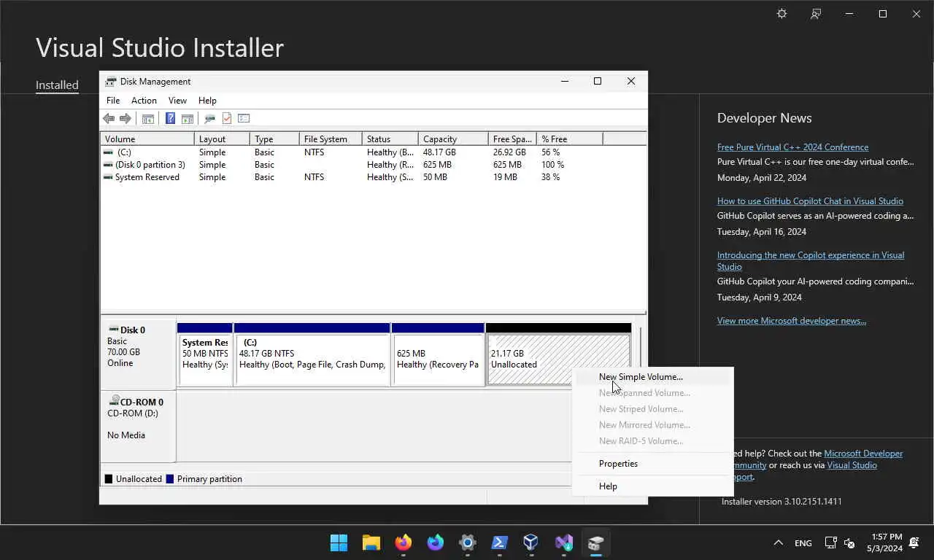The height and width of the screenshot is (560, 934).
Task: Click the drive icon beside System Reserved volume row
Action: coord(108,177)
